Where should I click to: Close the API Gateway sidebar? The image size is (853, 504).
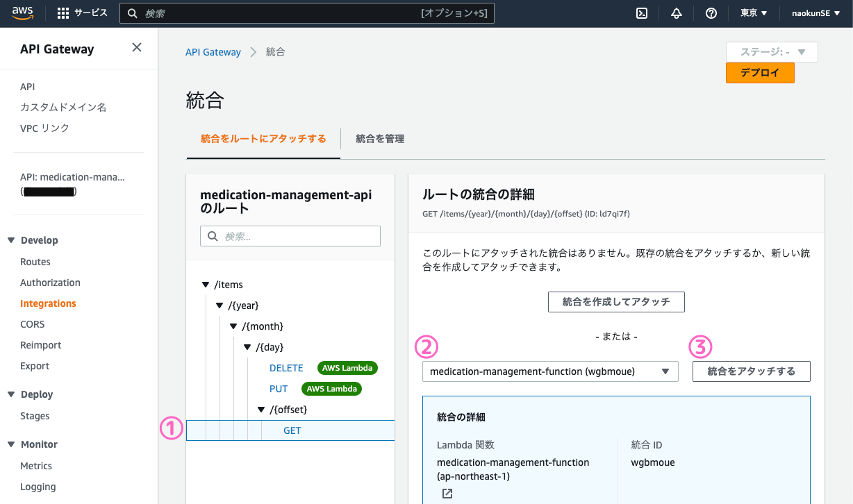coord(137,47)
